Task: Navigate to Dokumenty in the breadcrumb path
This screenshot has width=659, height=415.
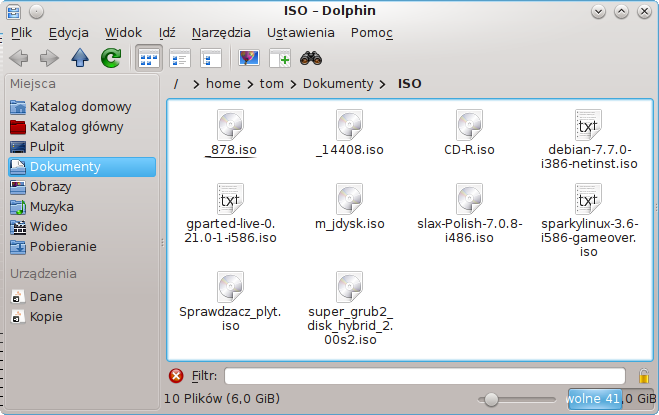Action: pyautogui.click(x=338, y=84)
